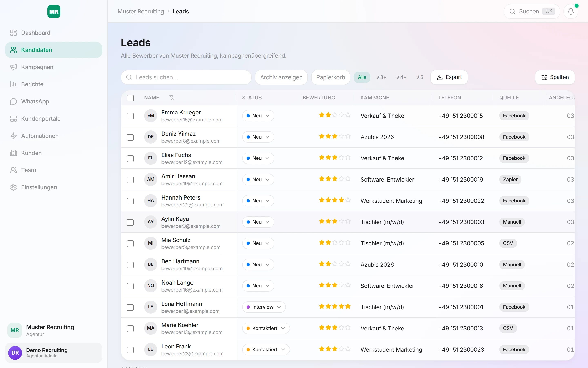This screenshot has width=588, height=368.
Task: Click the WhatsApp chat bubble icon
Action: 13,101
